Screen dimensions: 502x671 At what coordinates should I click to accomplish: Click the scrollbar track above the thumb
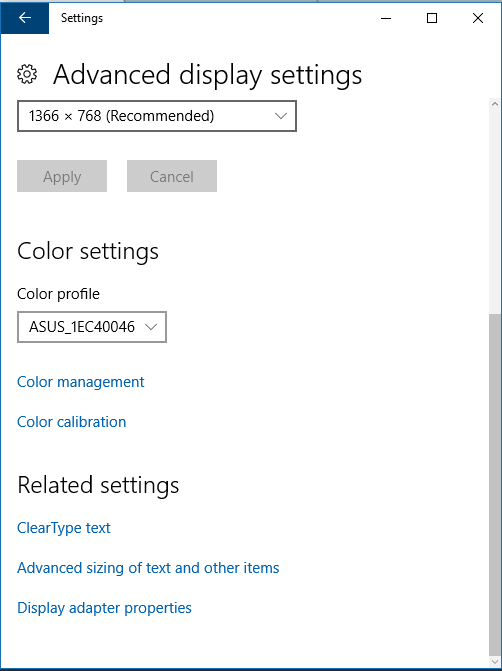pos(495,212)
